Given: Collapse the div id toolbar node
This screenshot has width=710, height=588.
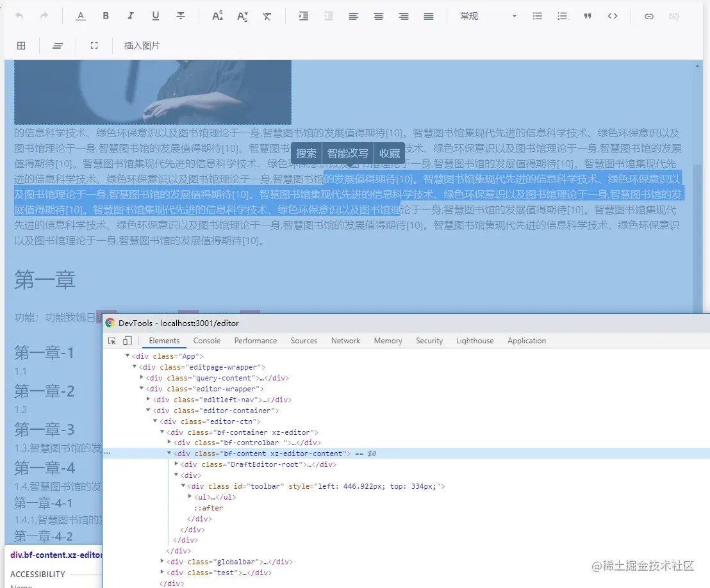Looking at the screenshot, I should coord(183,486).
